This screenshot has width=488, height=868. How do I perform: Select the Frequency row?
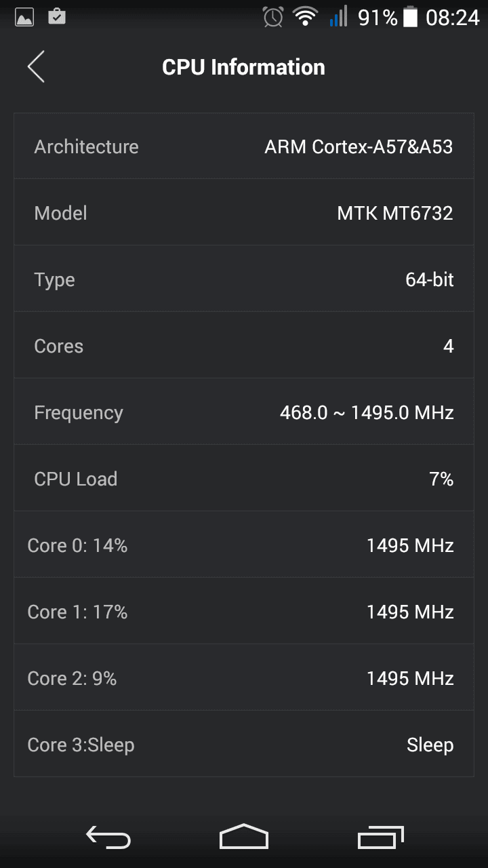click(x=244, y=412)
